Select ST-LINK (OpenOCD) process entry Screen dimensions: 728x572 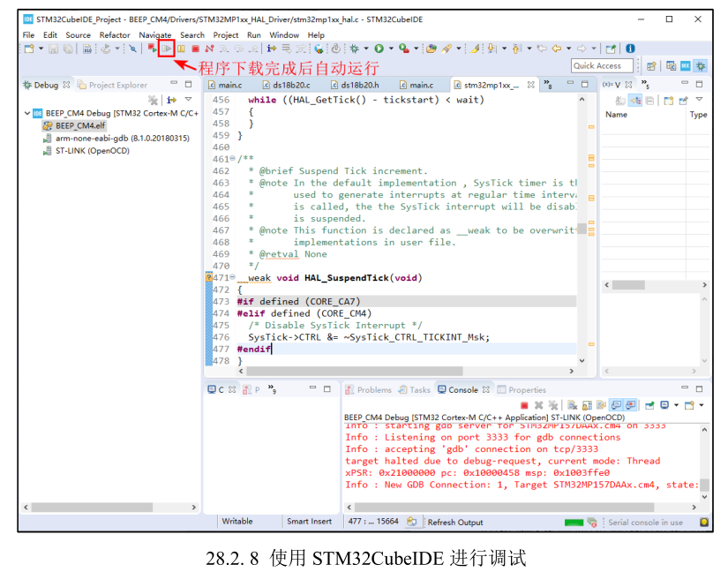(86, 151)
